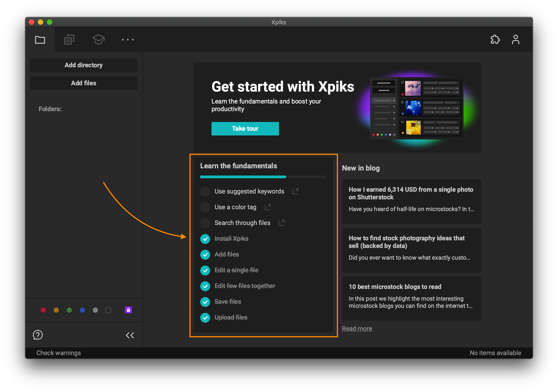Open the user account icon
This screenshot has width=558, height=392.
pos(515,39)
